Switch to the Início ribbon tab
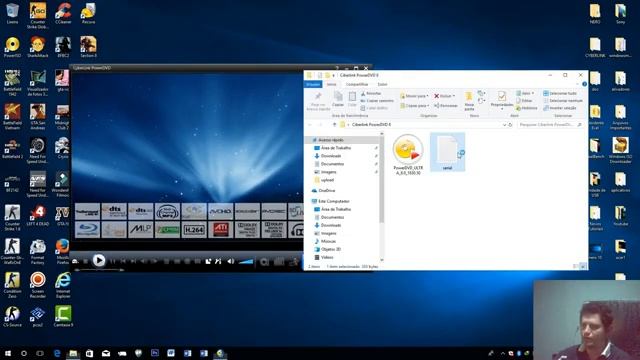Image resolution: width=640 pixels, height=360 pixels. coord(331,84)
